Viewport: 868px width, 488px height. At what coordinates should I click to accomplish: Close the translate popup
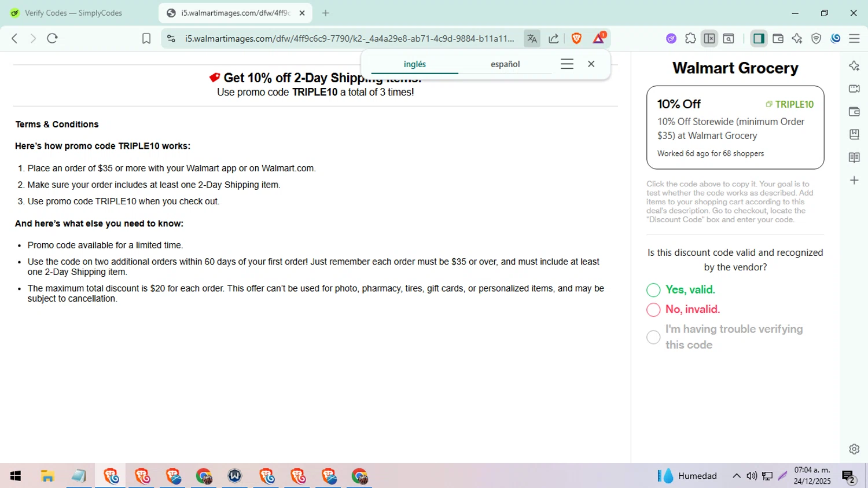pyautogui.click(x=591, y=64)
